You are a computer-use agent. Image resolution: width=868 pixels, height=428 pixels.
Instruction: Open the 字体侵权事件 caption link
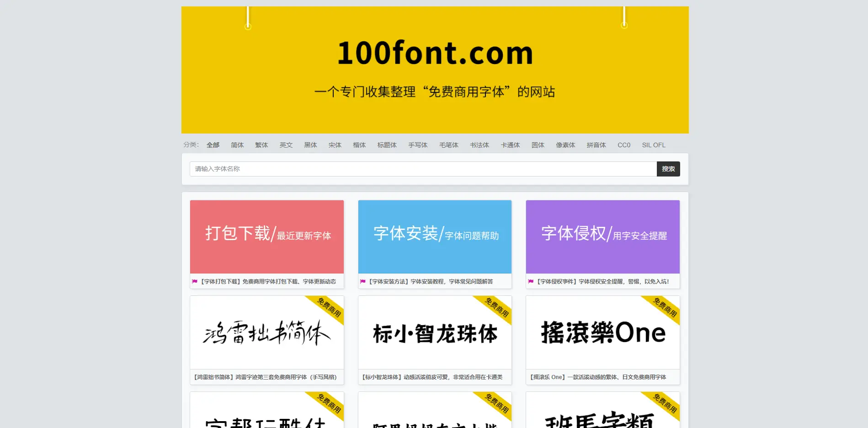pos(603,282)
